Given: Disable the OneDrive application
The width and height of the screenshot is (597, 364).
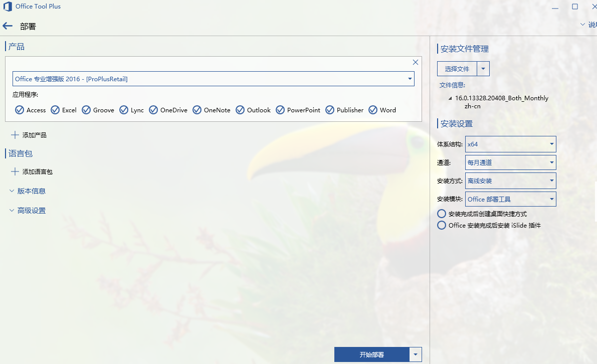Looking at the screenshot, I should 153,110.
